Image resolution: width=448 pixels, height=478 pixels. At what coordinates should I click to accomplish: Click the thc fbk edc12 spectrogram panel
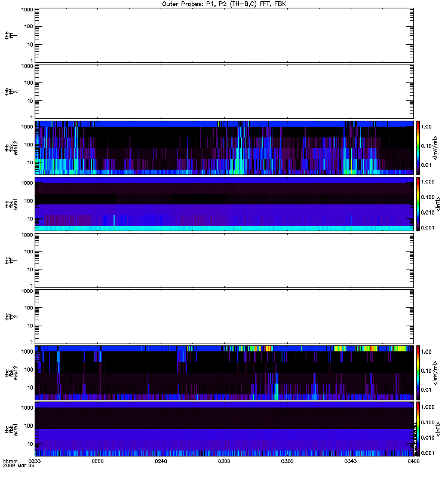(x=224, y=373)
